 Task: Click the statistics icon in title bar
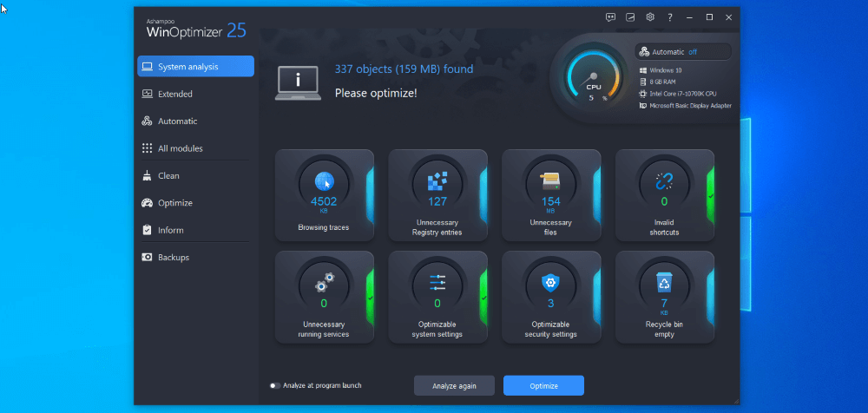click(630, 17)
